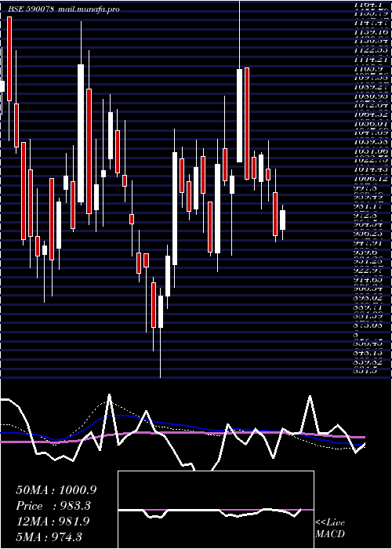Select the last white candlestick on the chart
The image size is (392, 549).
282,220
